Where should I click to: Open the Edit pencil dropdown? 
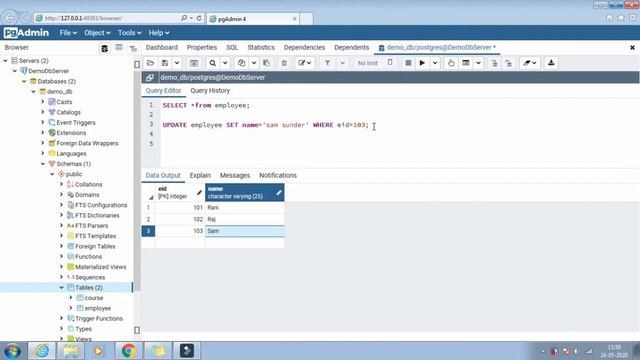point(304,63)
